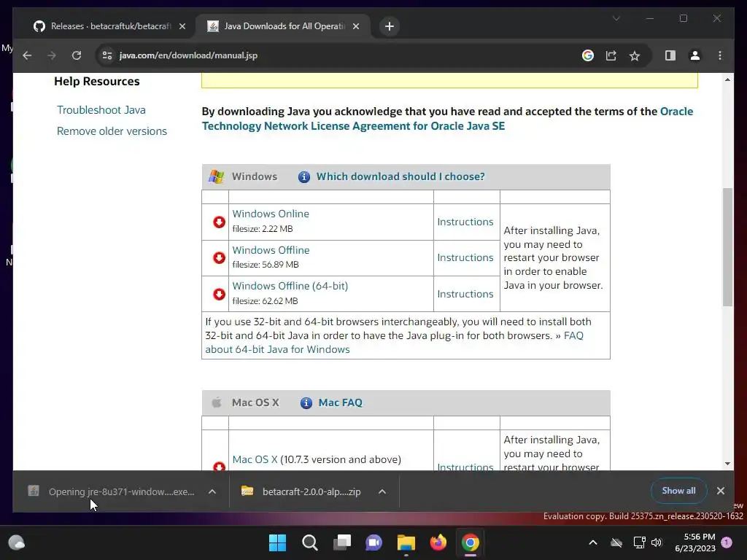This screenshot has height=560, width=747.
Task: Click the Windows Online red download icon
Action: [219, 222]
